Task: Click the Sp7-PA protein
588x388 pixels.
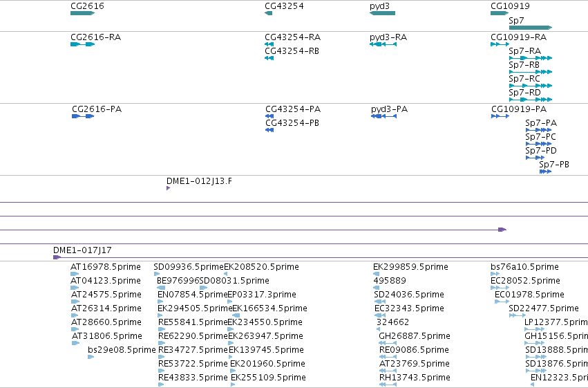Action: click(538, 130)
